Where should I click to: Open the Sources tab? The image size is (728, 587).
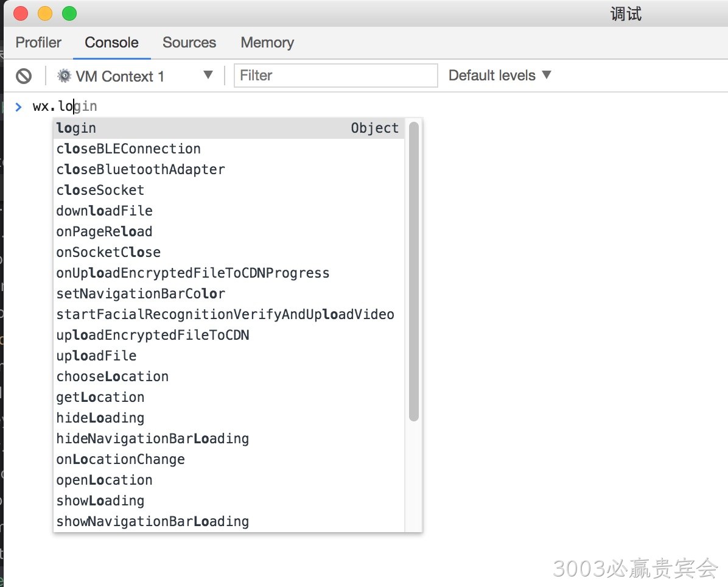click(x=189, y=42)
